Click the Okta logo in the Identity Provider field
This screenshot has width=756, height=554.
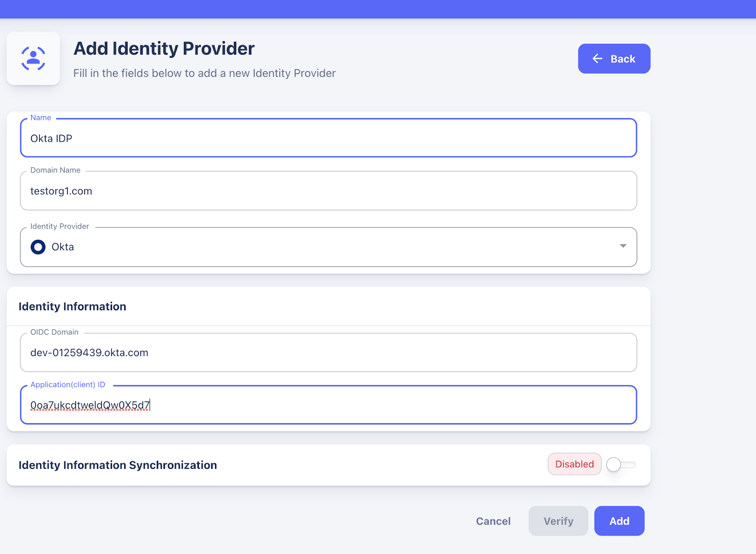tap(37, 247)
